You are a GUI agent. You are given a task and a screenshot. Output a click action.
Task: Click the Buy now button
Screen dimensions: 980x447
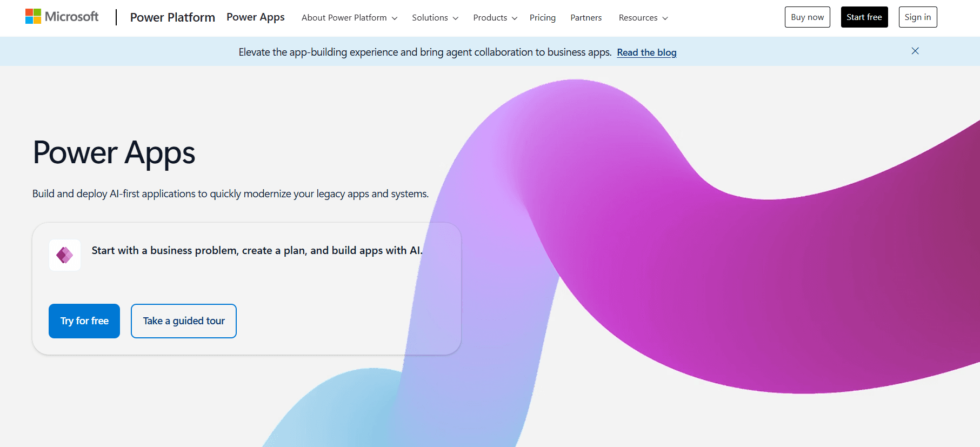coord(808,17)
